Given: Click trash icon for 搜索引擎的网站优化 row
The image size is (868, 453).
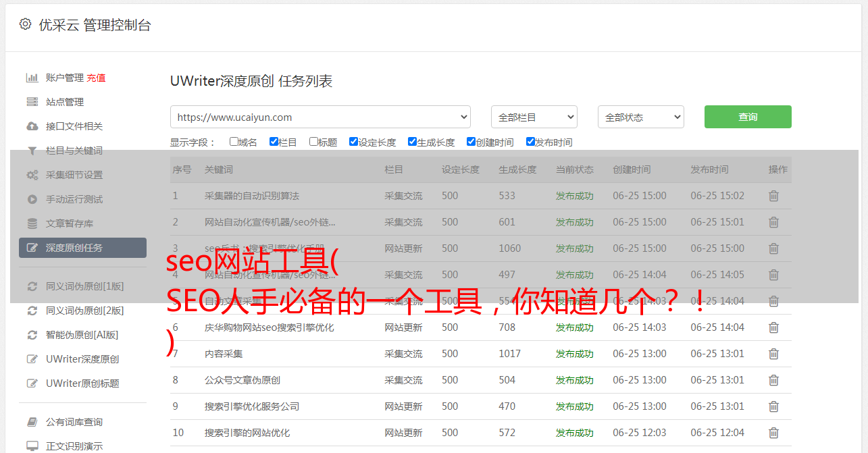Looking at the screenshot, I should pos(773,433).
